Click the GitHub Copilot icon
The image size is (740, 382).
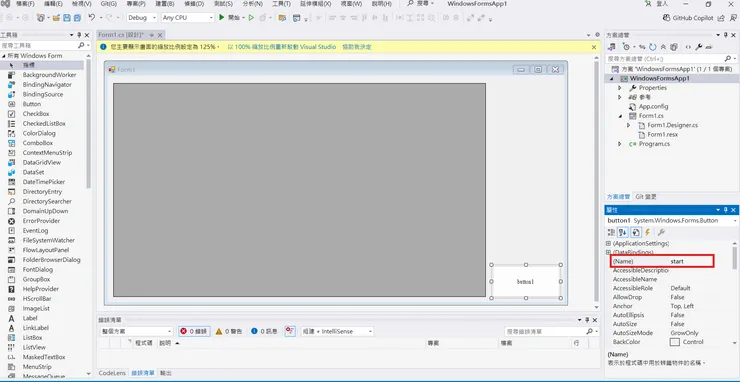click(x=667, y=17)
